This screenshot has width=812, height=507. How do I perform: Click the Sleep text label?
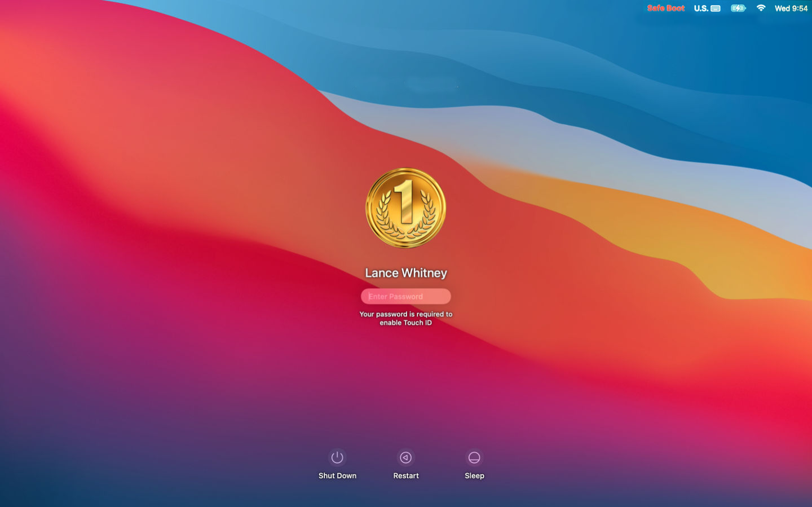[x=474, y=475]
